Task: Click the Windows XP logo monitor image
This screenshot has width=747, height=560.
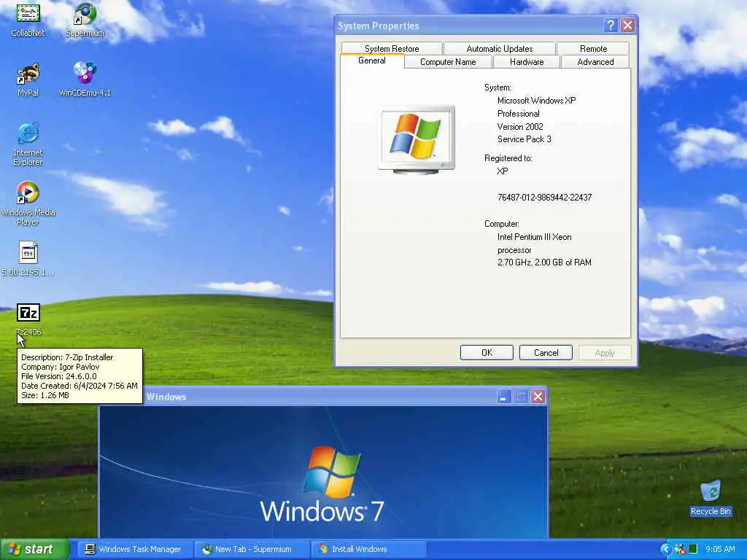Action: (416, 139)
